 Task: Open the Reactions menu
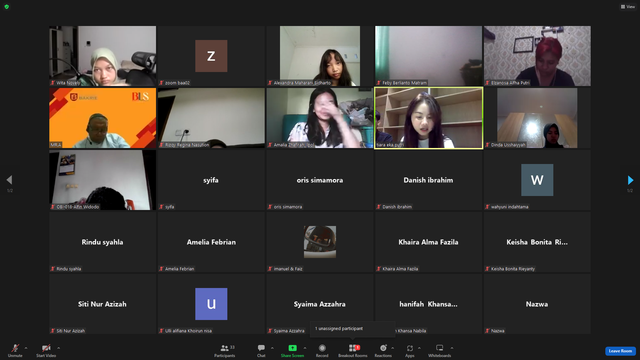(383, 350)
